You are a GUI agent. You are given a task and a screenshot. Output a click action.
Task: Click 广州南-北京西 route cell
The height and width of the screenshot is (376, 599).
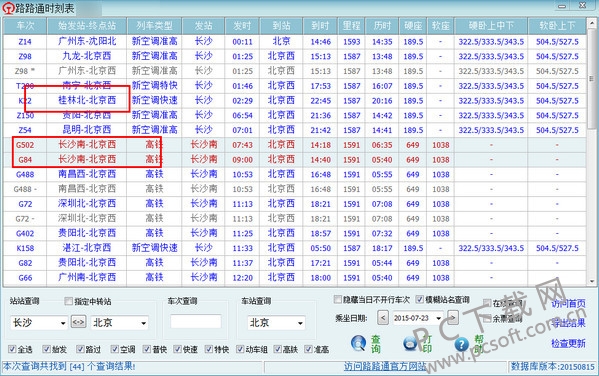point(87,278)
